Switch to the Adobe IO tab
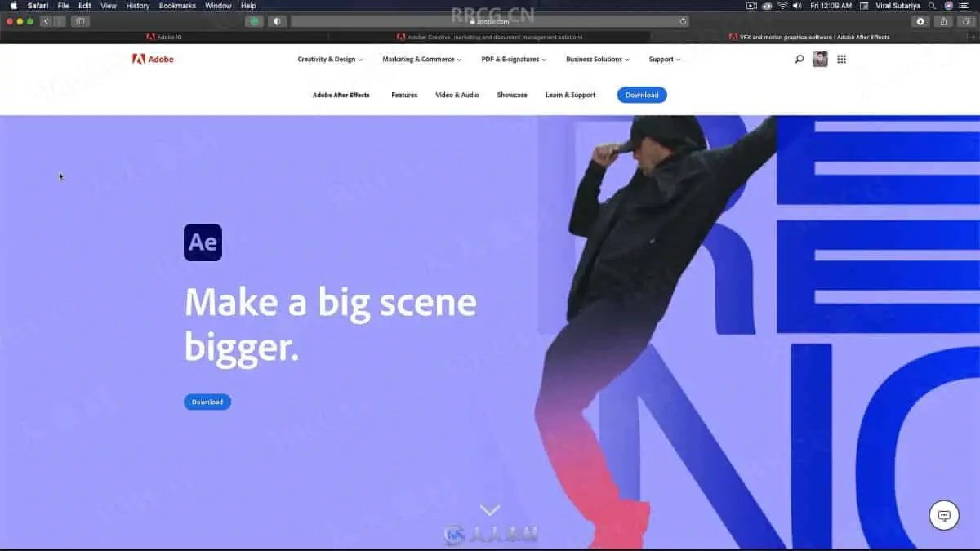 click(163, 37)
